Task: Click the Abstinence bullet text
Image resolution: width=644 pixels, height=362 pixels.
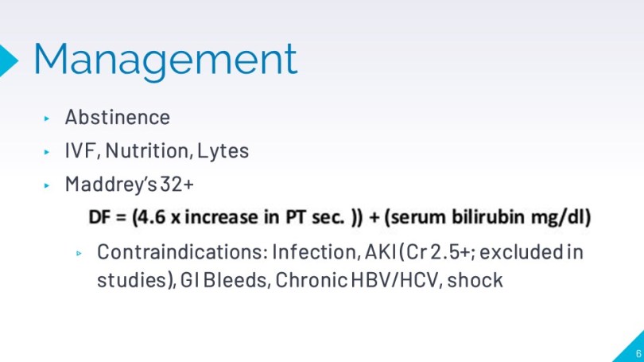Action: 117,118
